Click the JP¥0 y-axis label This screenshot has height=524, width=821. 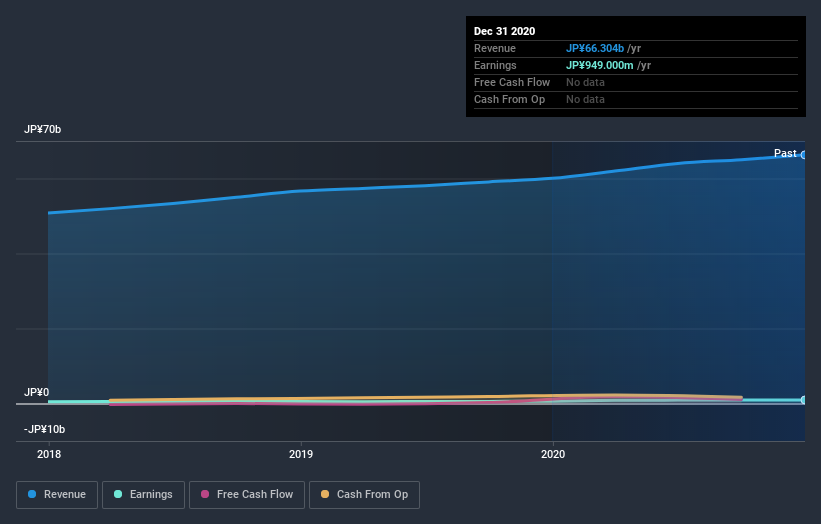pyautogui.click(x=37, y=392)
